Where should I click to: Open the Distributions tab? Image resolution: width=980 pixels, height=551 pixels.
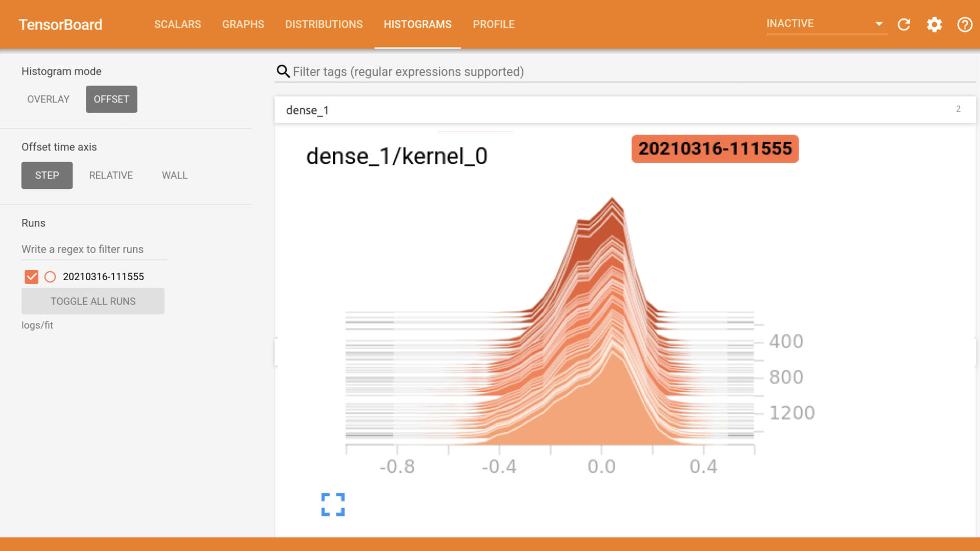[x=324, y=24]
